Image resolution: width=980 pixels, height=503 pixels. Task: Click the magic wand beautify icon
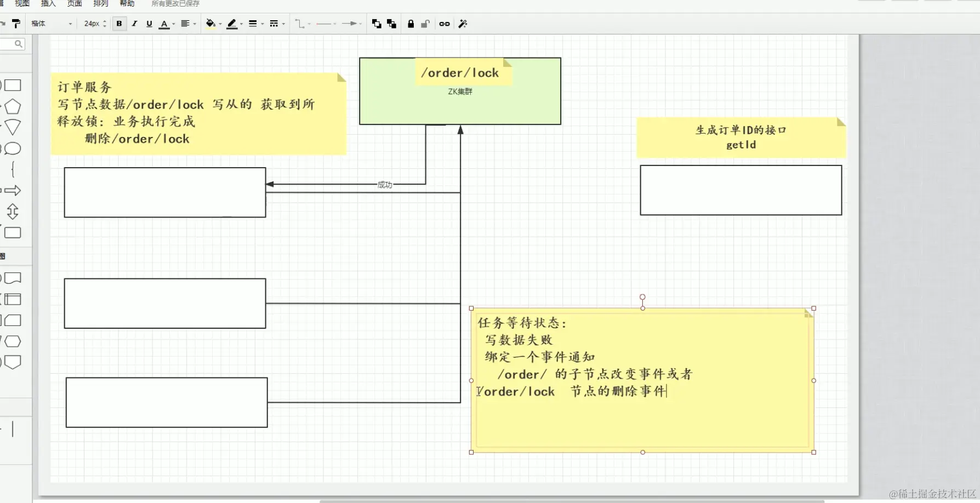(463, 24)
